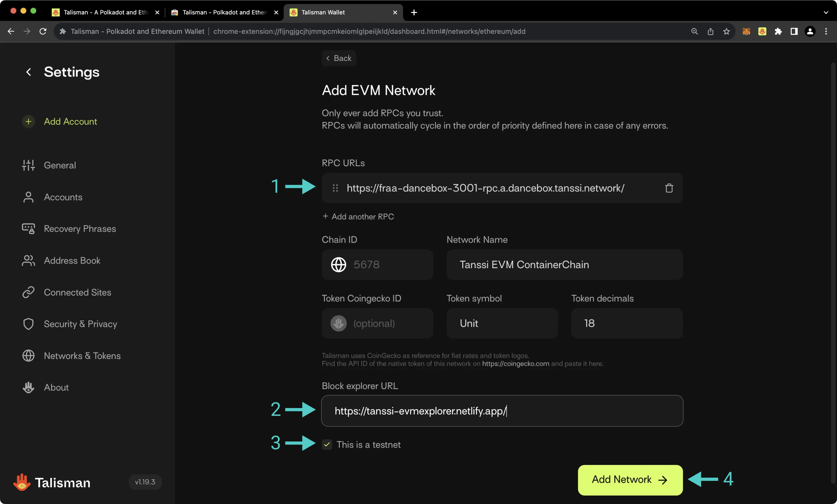This screenshot has height=504, width=837.
Task: Click Add another RPC
Action: point(358,217)
